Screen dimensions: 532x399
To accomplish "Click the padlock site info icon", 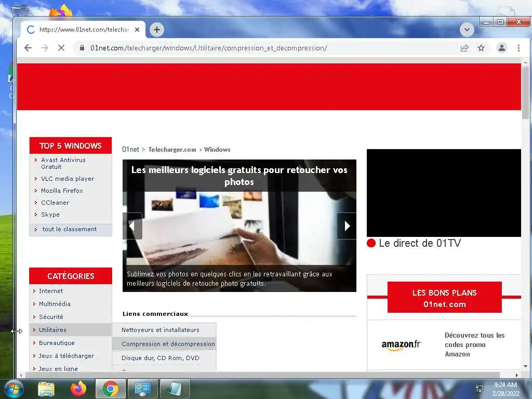I will point(82,48).
